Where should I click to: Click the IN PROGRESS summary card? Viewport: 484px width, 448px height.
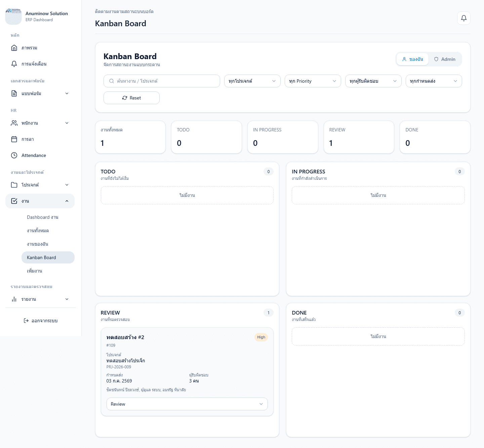point(283,137)
